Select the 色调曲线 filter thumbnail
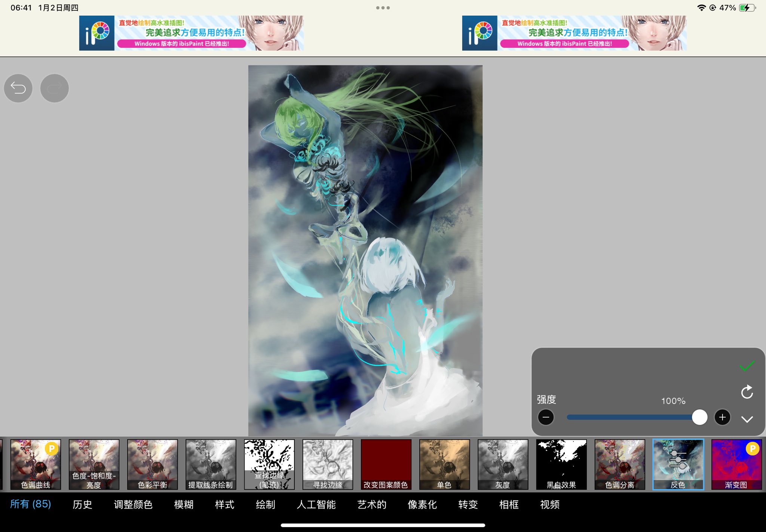Viewport: 766px width, 532px height. point(36,464)
